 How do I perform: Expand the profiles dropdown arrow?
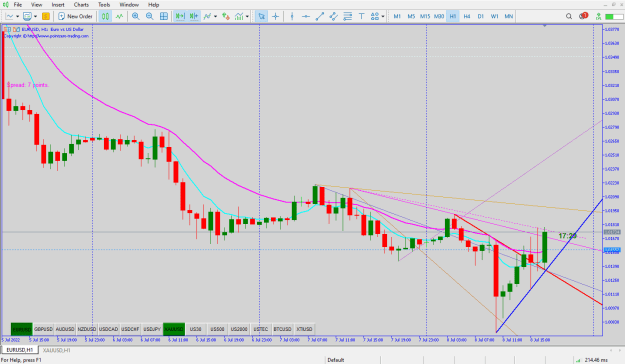pos(35,16)
